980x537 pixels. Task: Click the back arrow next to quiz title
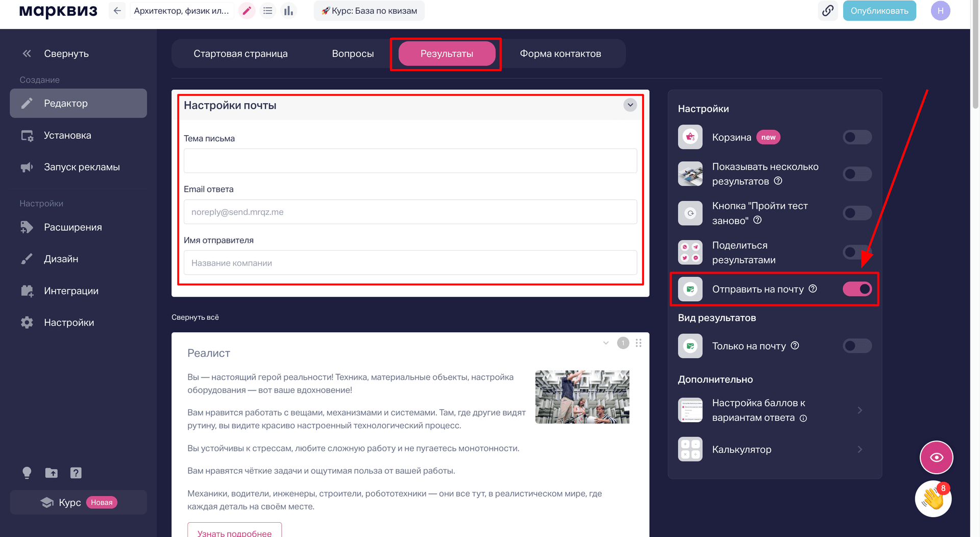pos(117,11)
